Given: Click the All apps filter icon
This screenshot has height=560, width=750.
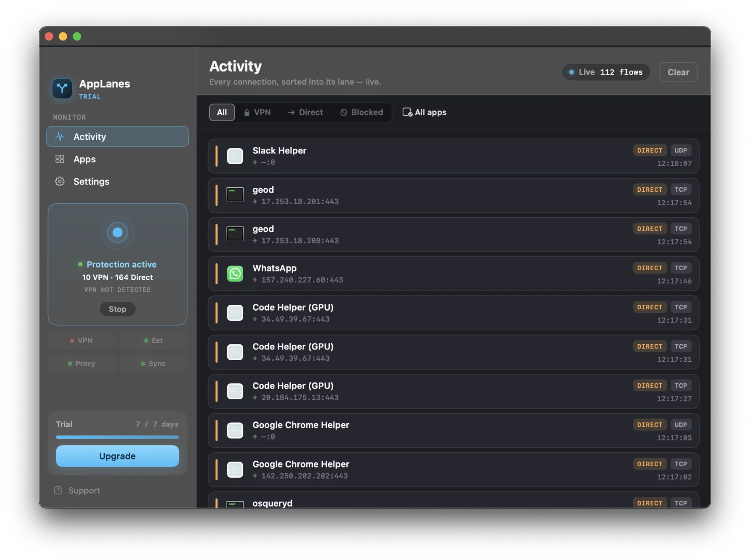Looking at the screenshot, I should pyautogui.click(x=407, y=112).
